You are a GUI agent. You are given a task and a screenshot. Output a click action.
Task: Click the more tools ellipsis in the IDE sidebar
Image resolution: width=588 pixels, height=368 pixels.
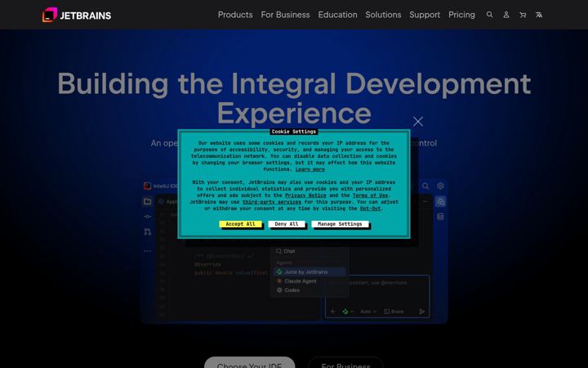[x=147, y=251]
